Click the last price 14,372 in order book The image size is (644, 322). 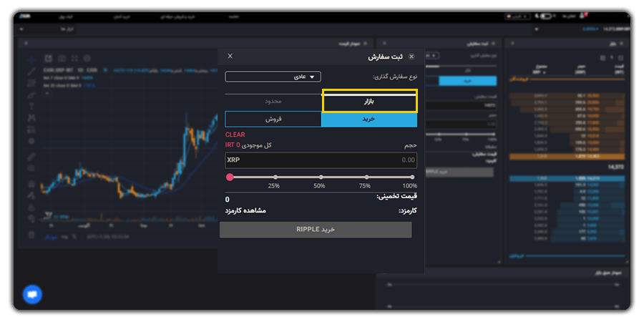click(615, 167)
